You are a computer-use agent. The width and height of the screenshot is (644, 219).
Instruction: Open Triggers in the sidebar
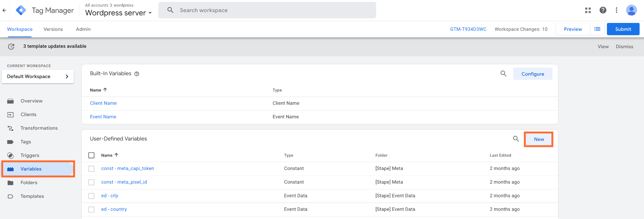tap(30, 155)
